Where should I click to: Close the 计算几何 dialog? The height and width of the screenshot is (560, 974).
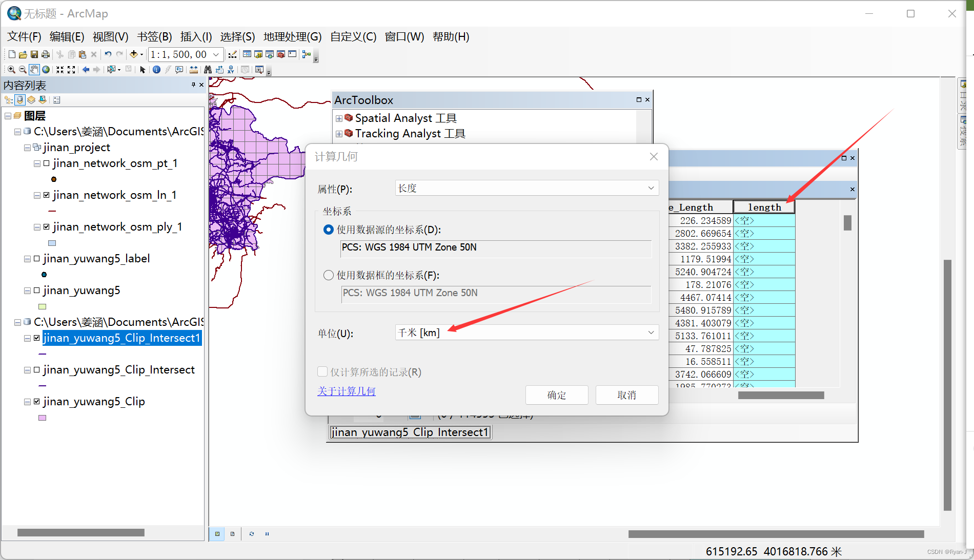click(x=654, y=157)
